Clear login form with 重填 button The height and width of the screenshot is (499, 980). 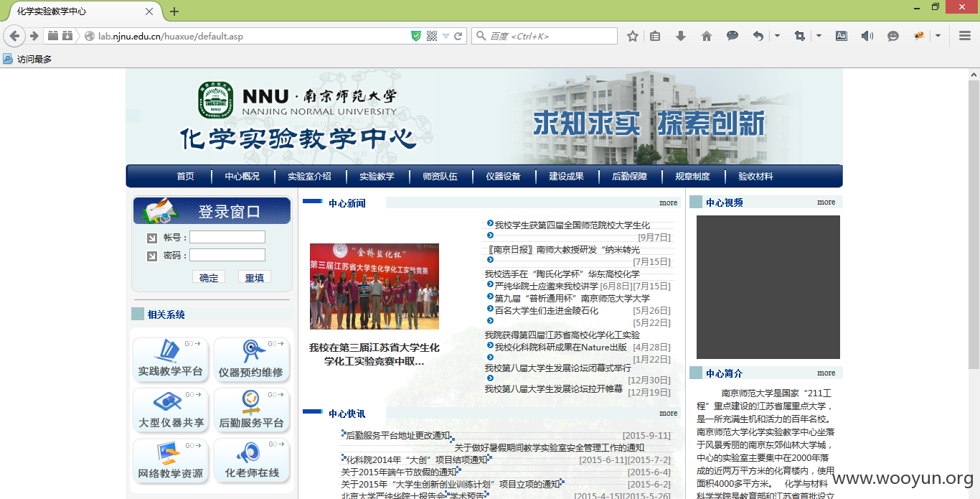pos(255,277)
